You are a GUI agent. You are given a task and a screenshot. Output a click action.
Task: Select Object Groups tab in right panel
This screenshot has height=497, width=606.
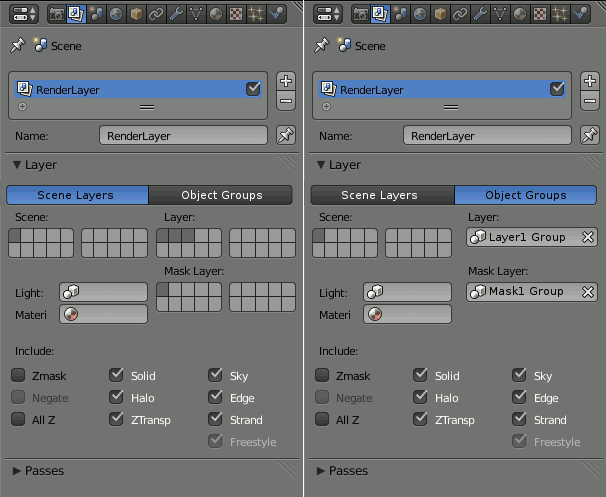point(526,195)
